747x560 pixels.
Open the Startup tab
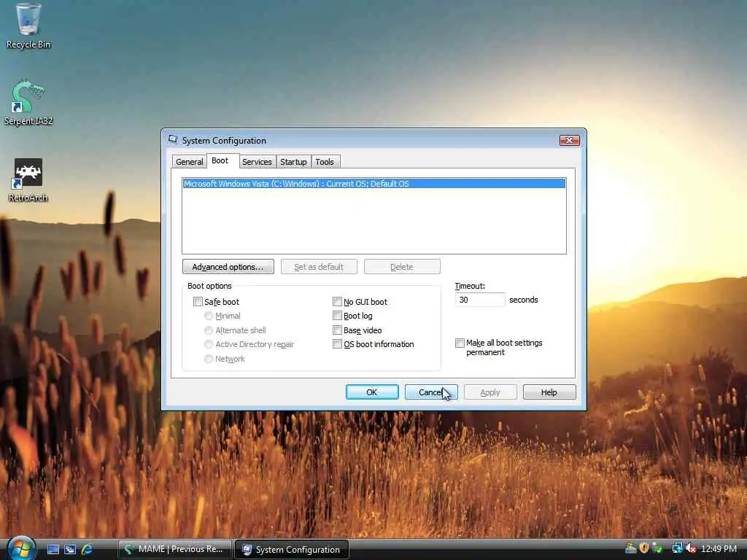(x=293, y=162)
